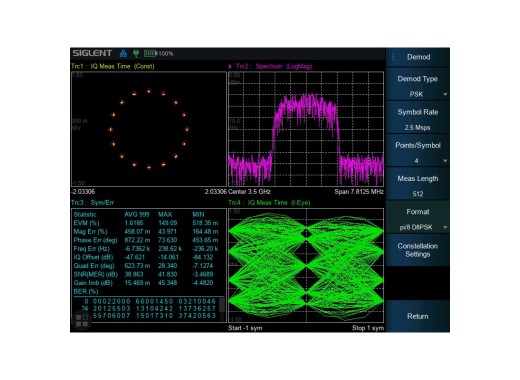Click the constellation diagram plot

pos(149,129)
